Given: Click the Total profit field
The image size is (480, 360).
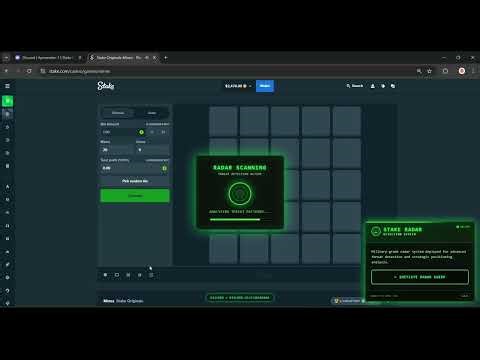Looking at the screenshot, I should pos(135,168).
